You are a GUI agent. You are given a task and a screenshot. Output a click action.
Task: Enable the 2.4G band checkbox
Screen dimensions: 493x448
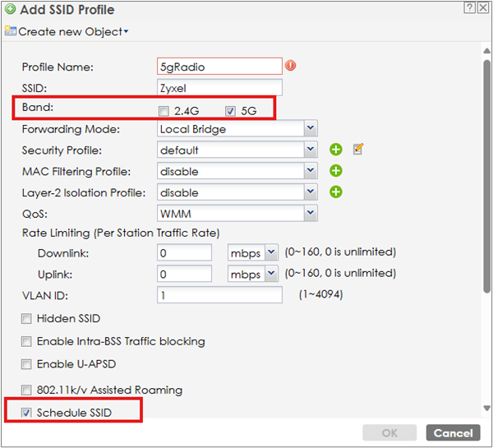pos(164,111)
